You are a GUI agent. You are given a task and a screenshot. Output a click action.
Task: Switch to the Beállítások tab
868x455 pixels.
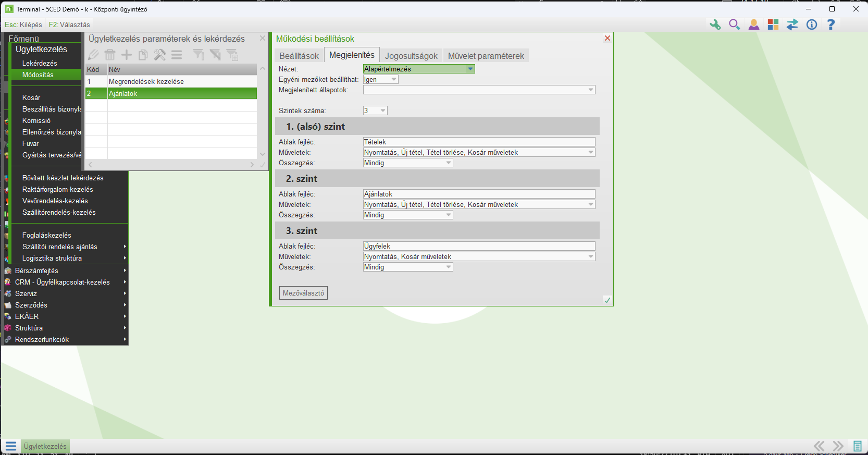[299, 56]
